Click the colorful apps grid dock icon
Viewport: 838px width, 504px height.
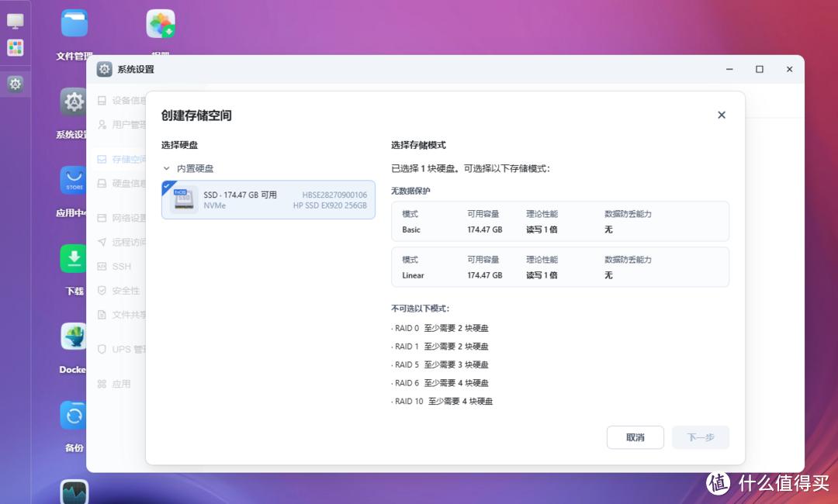(x=16, y=48)
